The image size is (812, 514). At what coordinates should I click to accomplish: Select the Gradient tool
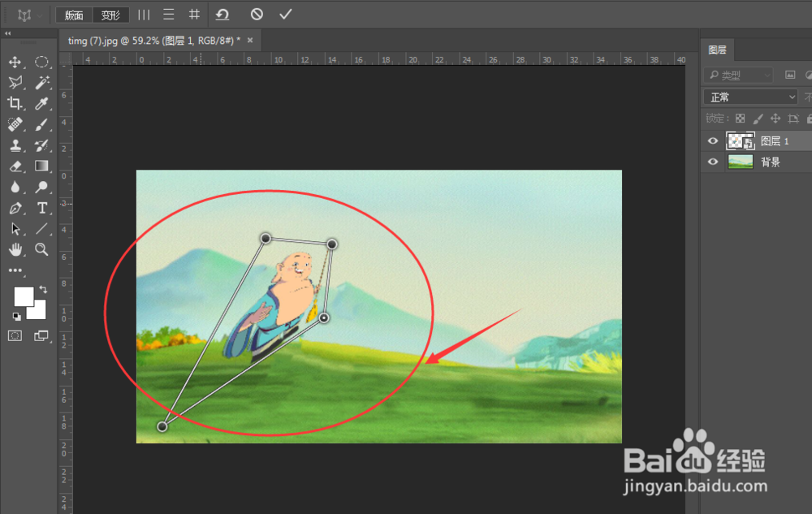point(41,166)
